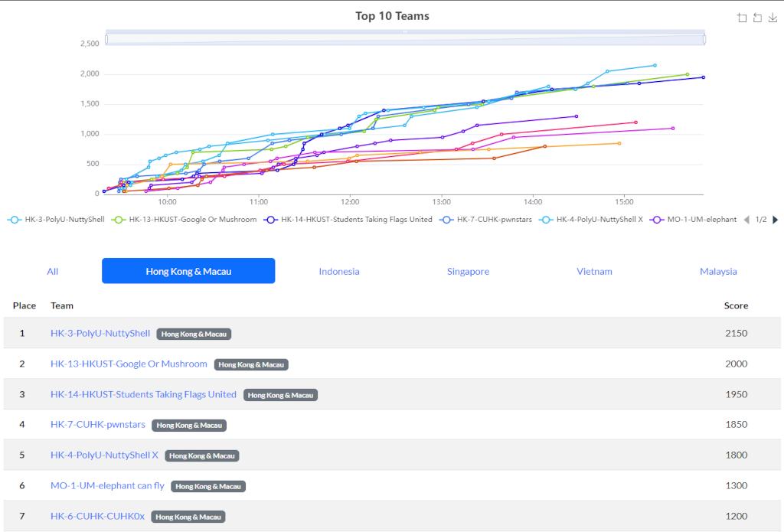The width and height of the screenshot is (784, 532).
Task: Go to next legend page arrow
Action: [775, 220]
